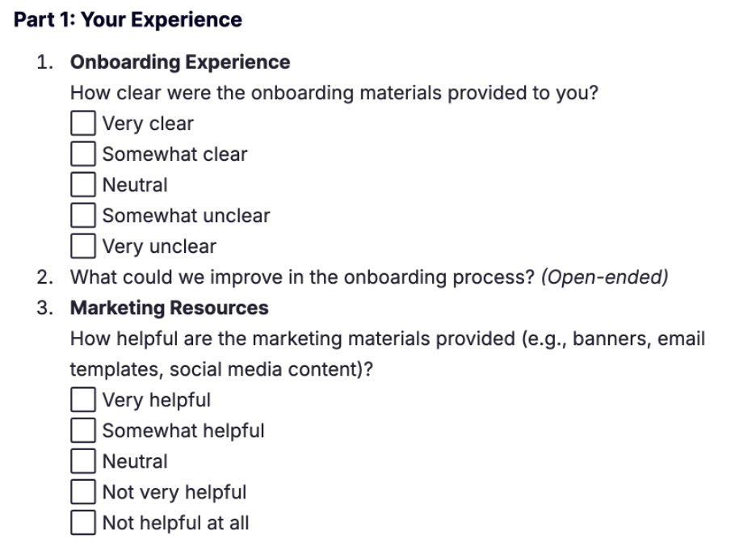Check the Very helpful checkbox
This screenshot has height=543, width=756.
83,400
